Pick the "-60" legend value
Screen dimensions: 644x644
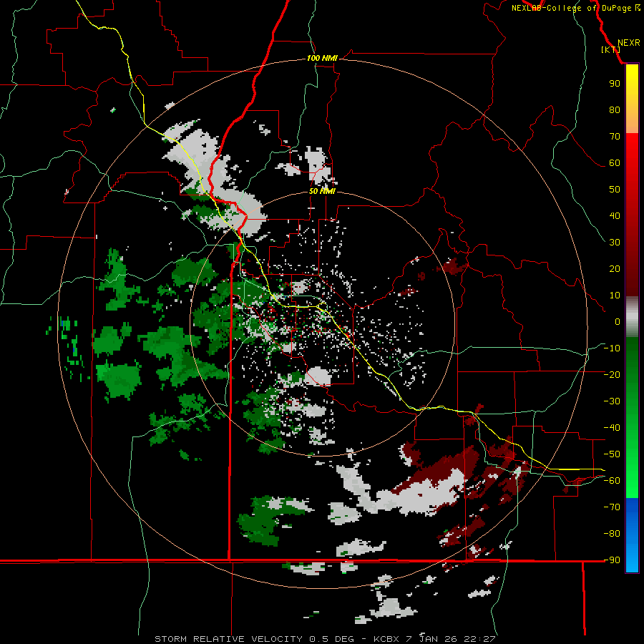tap(612, 481)
